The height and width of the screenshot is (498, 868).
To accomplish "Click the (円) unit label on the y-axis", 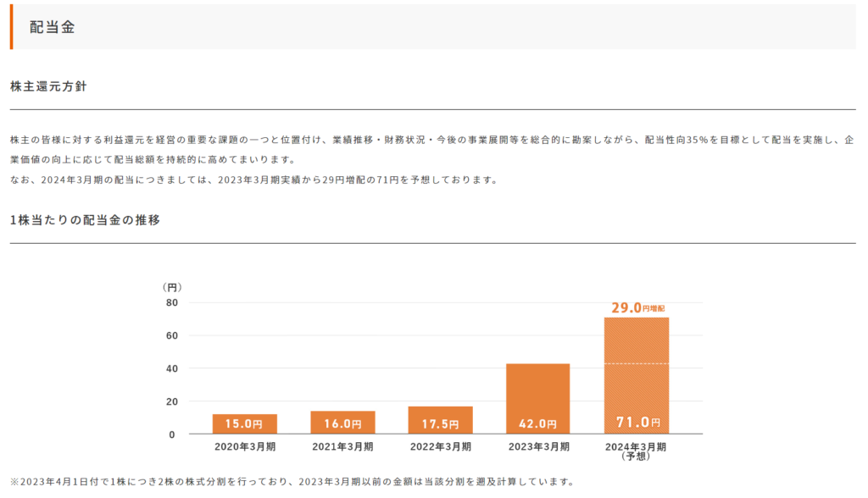I will [171, 287].
